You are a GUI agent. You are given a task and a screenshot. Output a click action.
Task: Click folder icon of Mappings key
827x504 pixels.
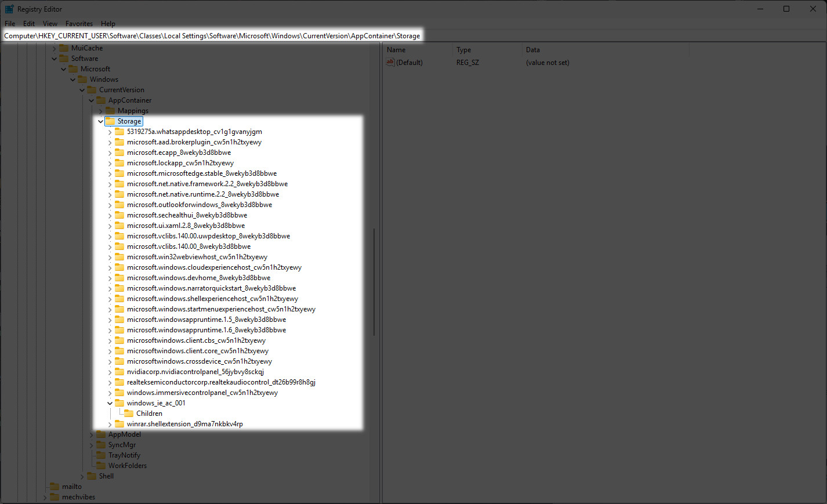click(110, 111)
